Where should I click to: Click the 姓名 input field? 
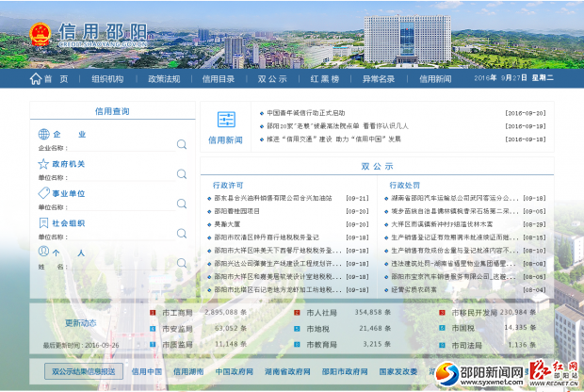(122, 266)
